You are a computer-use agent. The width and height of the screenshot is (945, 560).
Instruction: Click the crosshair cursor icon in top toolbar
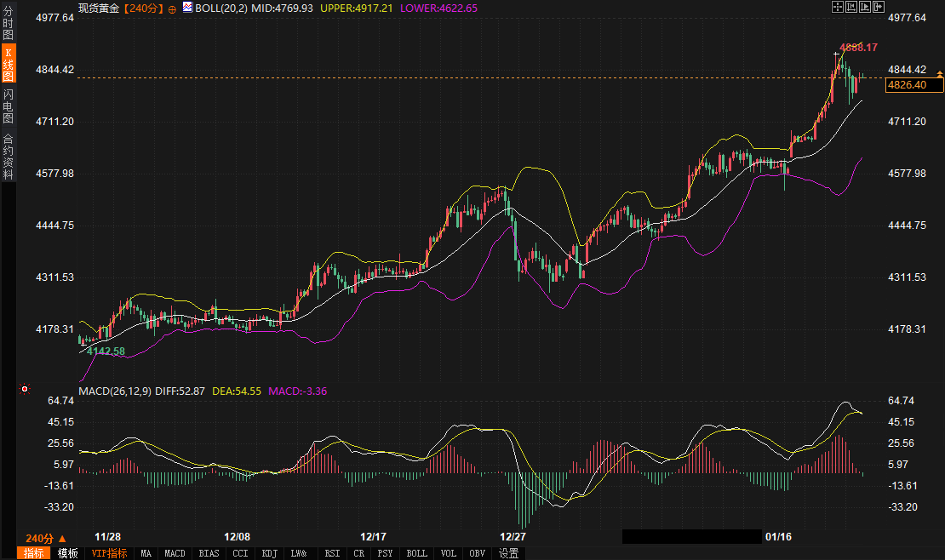837,7
